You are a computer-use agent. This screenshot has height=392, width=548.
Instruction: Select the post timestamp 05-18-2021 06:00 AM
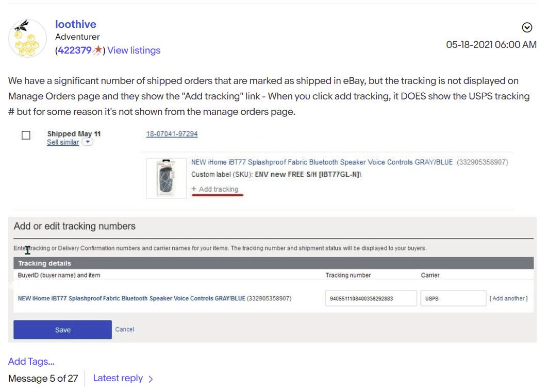(491, 45)
